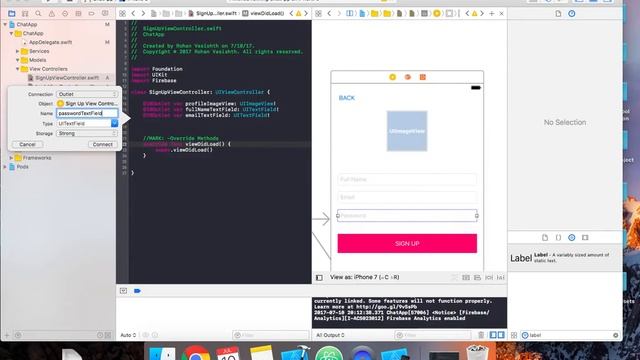Viewport: 640px width, 360px height.
Task: Show Code Snippet library tab
Action: tap(558, 237)
